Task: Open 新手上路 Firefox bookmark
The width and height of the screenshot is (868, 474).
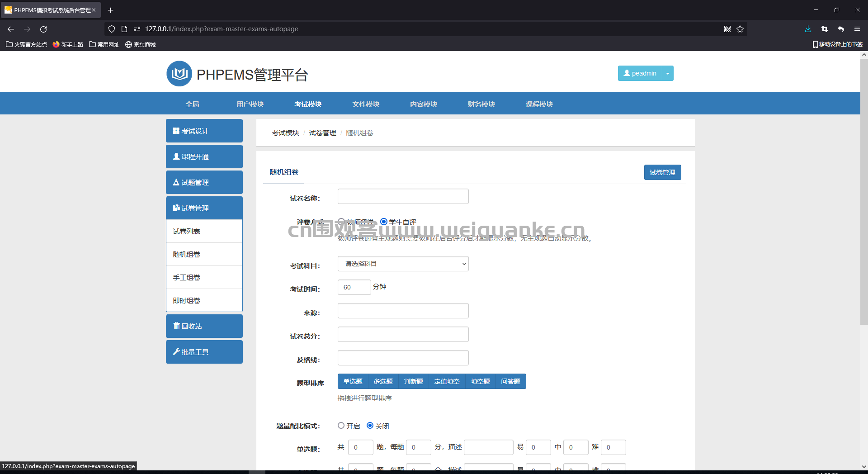Action: pos(68,44)
